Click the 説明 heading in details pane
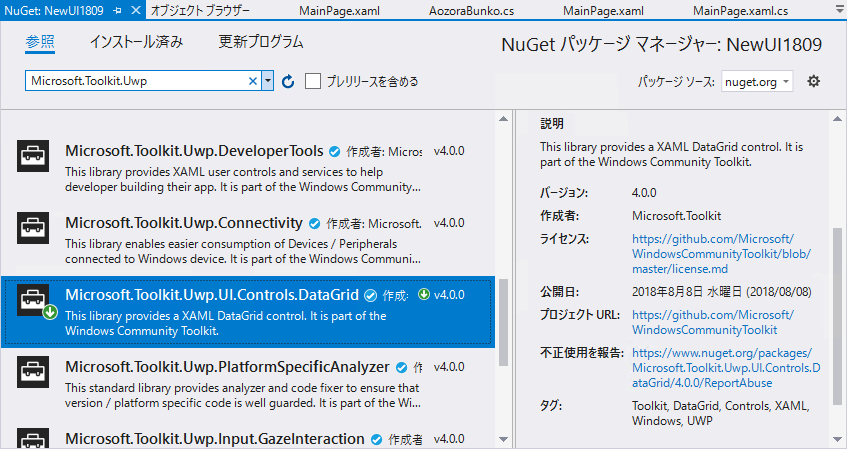The height and width of the screenshot is (449, 847). (552, 124)
